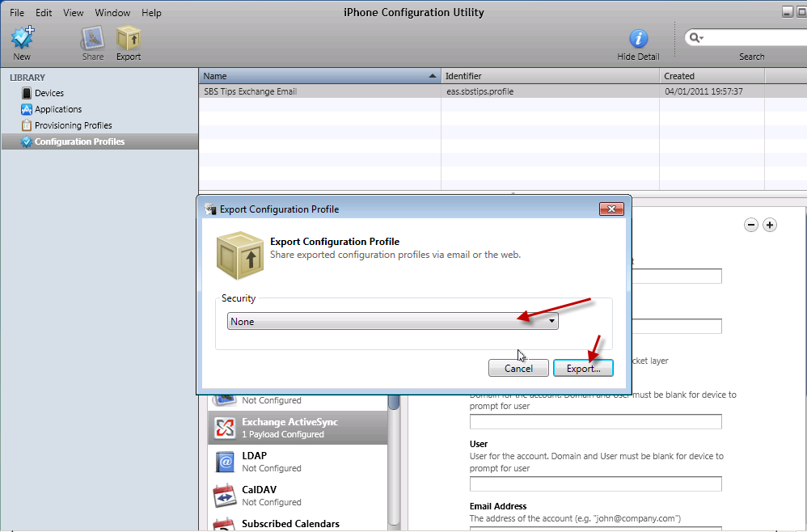The height and width of the screenshot is (532, 807).
Task: Click the minus button to remove payload
Action: coord(751,226)
